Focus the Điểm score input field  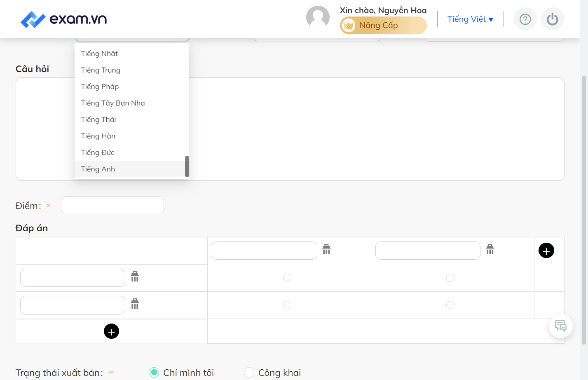click(x=112, y=205)
